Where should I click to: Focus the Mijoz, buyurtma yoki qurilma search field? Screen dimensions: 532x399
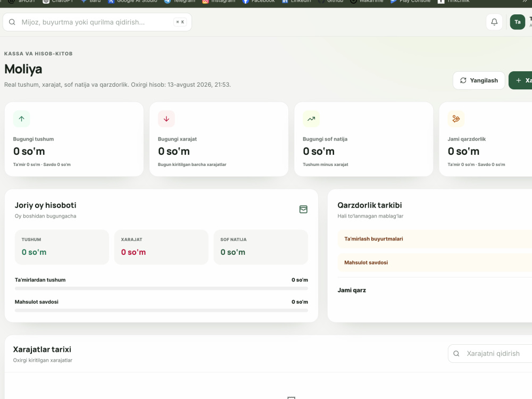click(x=97, y=22)
